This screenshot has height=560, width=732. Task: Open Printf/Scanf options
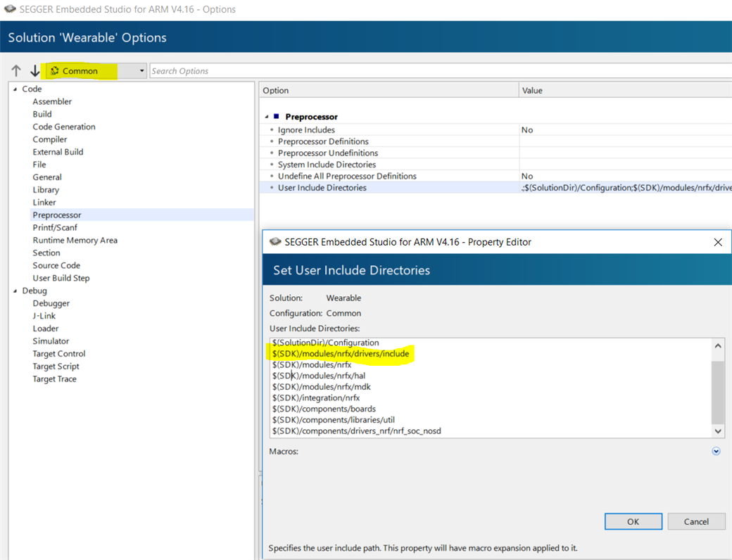tap(55, 228)
